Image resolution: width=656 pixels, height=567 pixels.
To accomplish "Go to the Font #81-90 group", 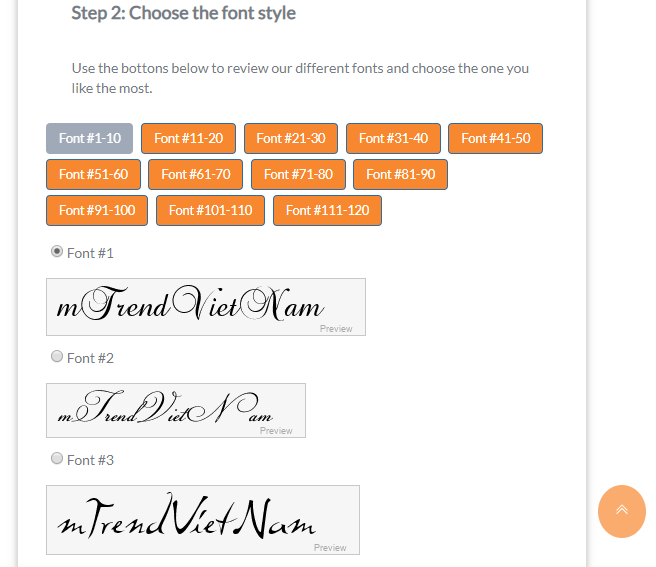I will pos(400,174).
